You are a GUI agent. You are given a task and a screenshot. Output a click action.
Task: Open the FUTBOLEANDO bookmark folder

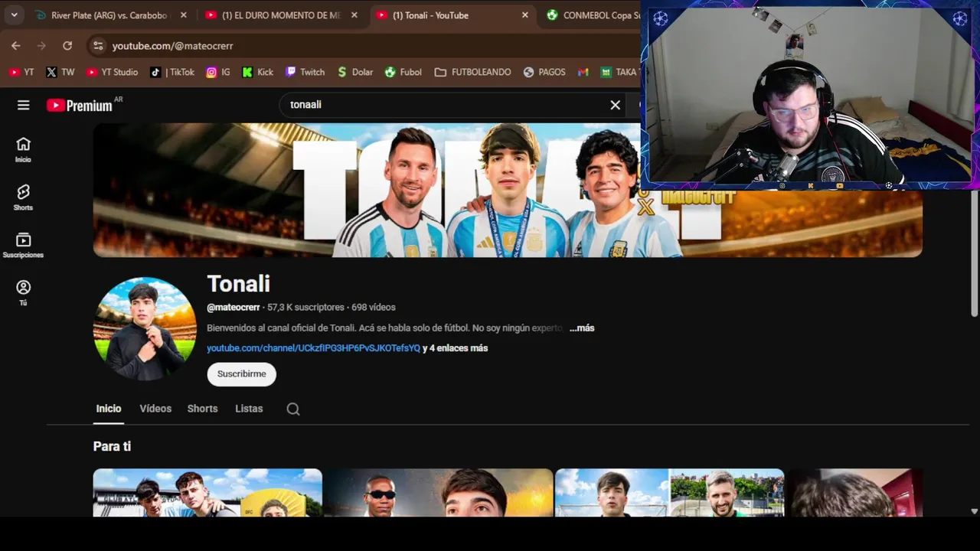point(472,72)
